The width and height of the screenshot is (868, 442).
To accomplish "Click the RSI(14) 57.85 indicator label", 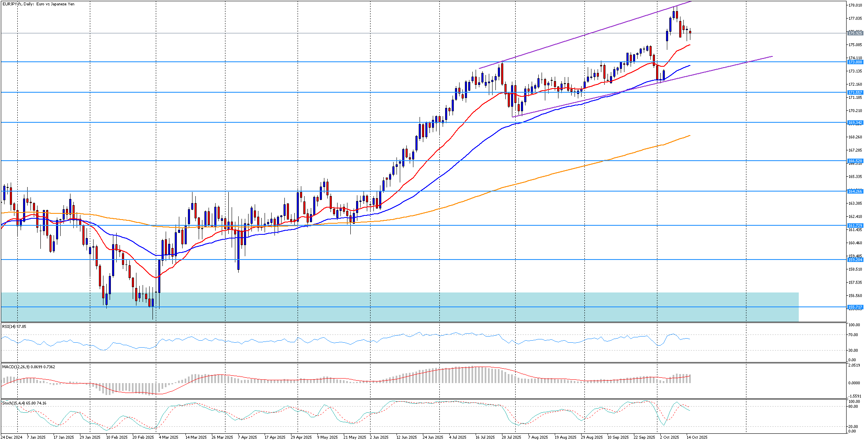I will [14, 326].
